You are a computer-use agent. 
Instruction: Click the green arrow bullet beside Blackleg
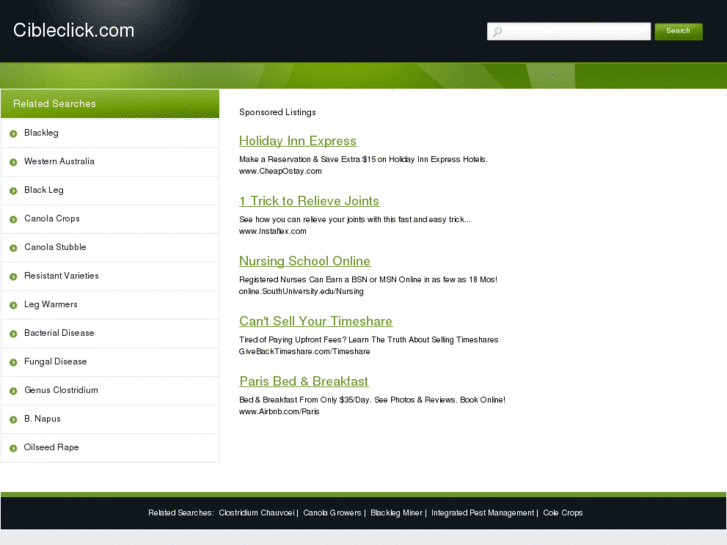click(13, 134)
